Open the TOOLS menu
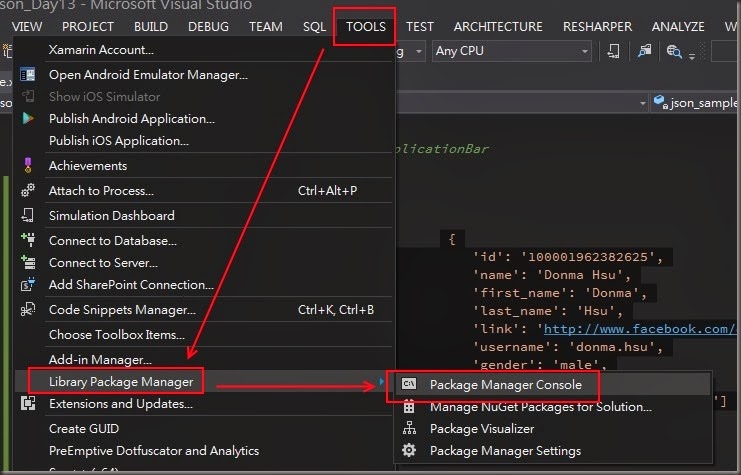Image resolution: width=741 pixels, height=475 pixels. (x=365, y=26)
